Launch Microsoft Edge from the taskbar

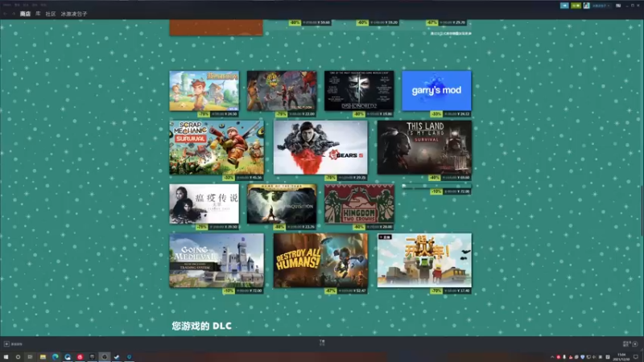pyautogui.click(x=55, y=357)
